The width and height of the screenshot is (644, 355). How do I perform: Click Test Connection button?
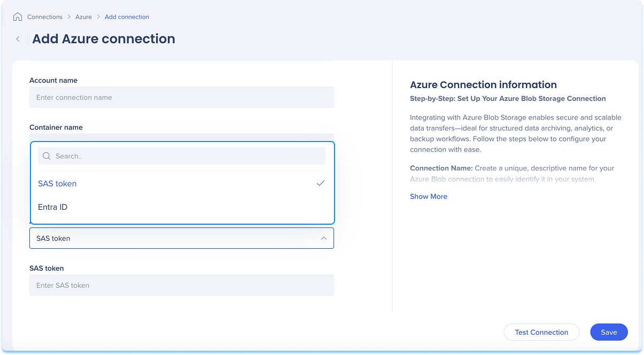coord(541,332)
